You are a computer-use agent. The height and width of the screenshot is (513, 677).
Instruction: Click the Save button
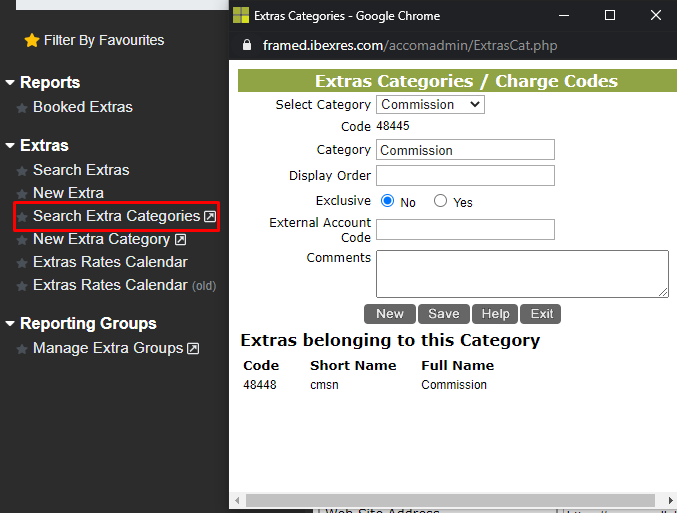(444, 314)
